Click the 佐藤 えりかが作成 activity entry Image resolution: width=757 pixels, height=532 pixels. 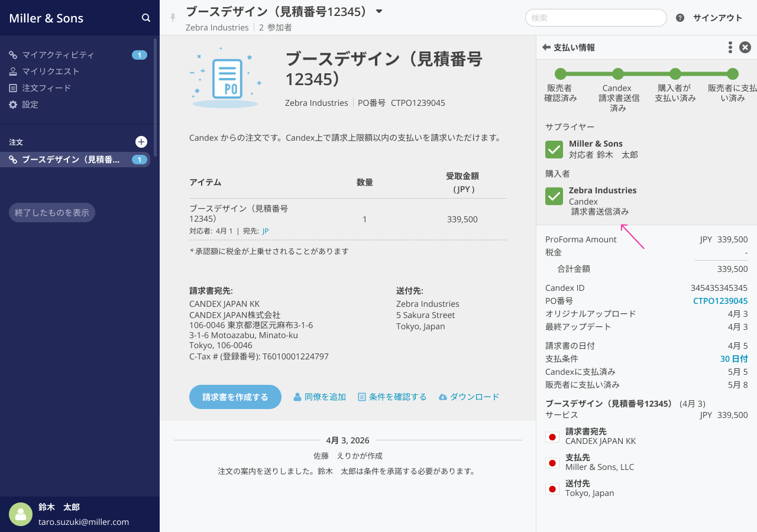tap(348, 456)
